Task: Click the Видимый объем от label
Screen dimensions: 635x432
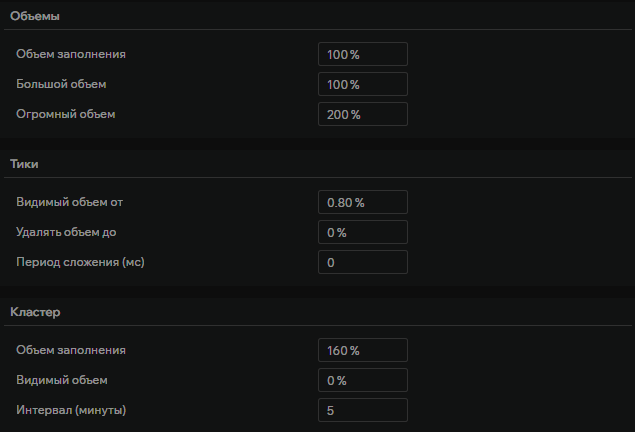Action: (69, 202)
